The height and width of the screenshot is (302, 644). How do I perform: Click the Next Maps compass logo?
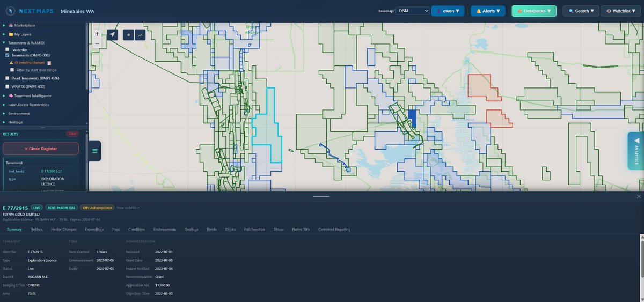pos(11,11)
